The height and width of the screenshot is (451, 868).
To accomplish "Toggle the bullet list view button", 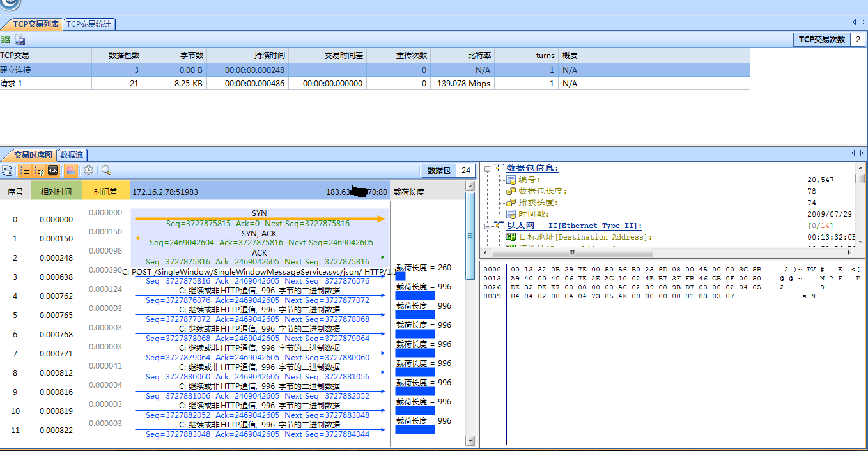I will [x=24, y=171].
